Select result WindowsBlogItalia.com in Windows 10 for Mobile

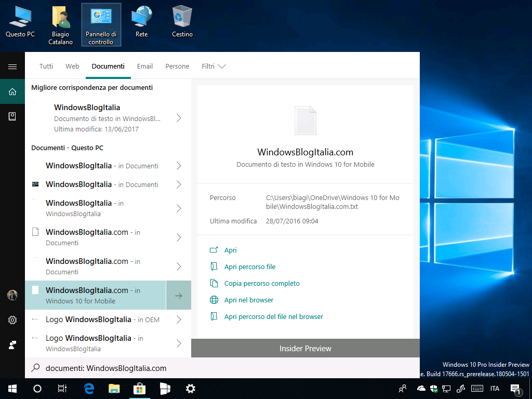coord(96,296)
